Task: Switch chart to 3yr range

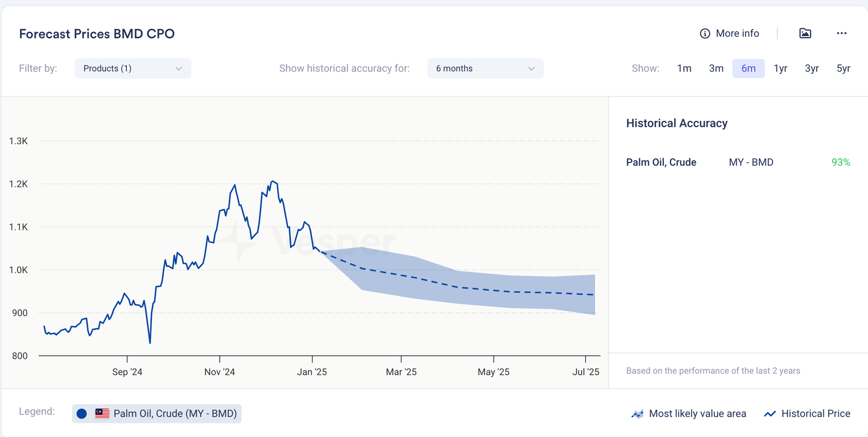Action: (812, 68)
